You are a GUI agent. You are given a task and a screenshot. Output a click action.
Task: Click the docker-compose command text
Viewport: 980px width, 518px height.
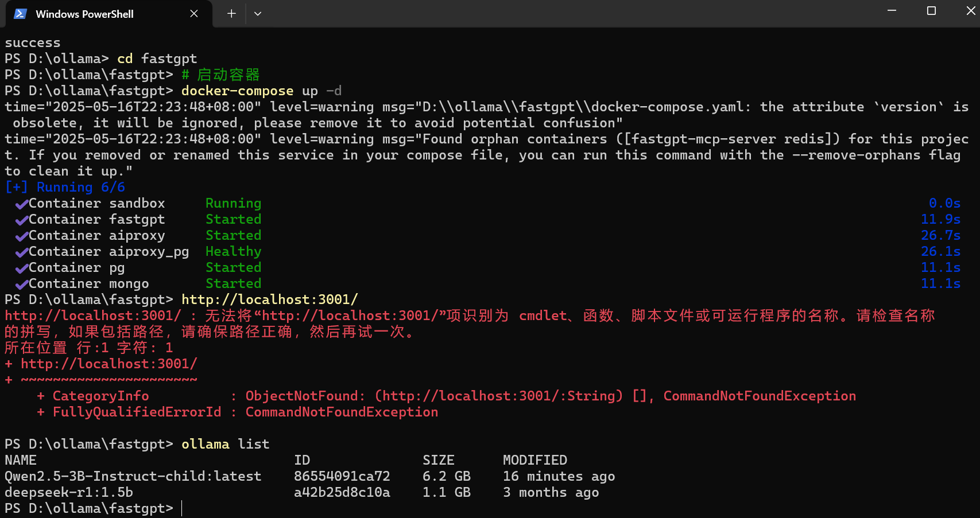tap(237, 91)
